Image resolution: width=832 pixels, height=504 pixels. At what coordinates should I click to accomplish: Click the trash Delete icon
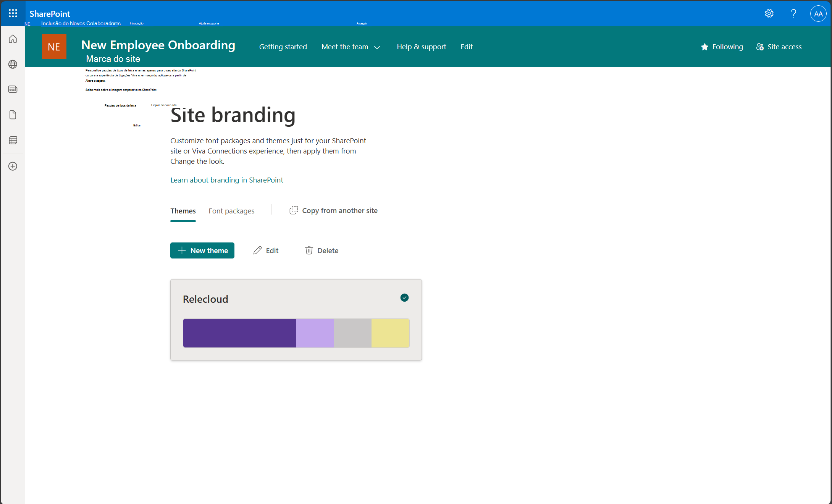click(309, 250)
